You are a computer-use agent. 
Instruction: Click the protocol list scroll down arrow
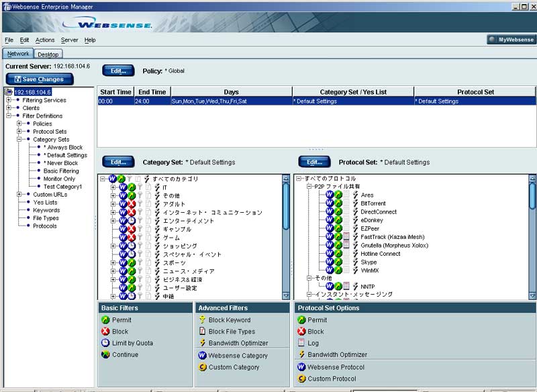click(x=532, y=295)
